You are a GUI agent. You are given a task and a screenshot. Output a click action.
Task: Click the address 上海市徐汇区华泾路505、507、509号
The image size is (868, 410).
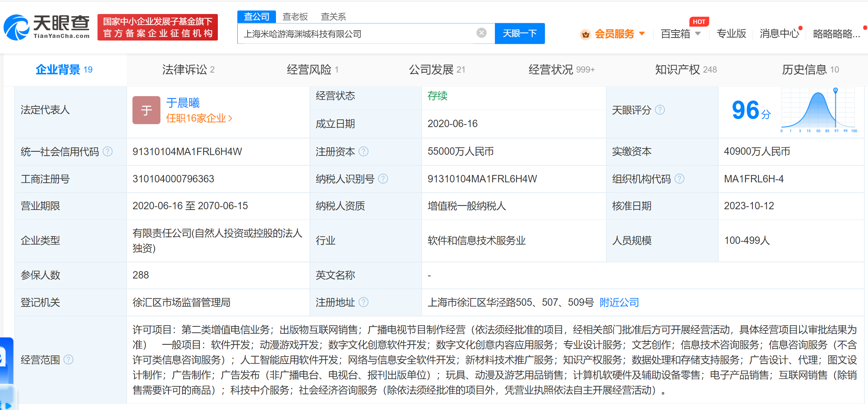click(511, 302)
